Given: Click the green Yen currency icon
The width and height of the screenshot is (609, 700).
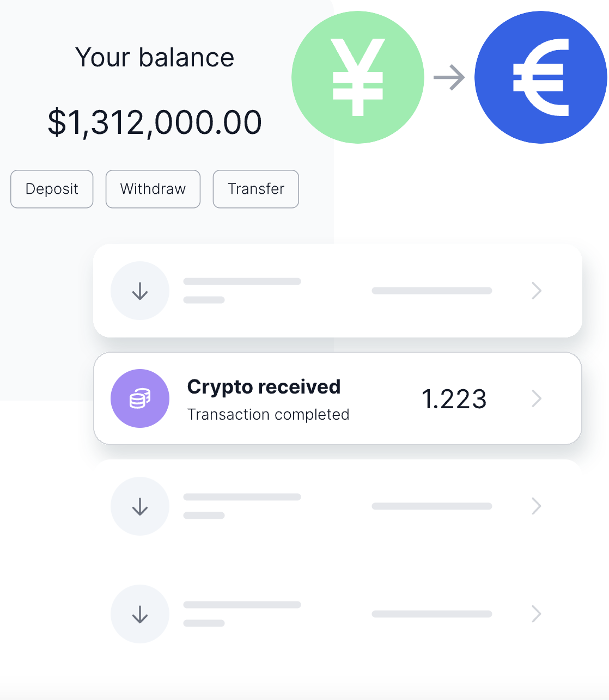Looking at the screenshot, I should 358,77.
